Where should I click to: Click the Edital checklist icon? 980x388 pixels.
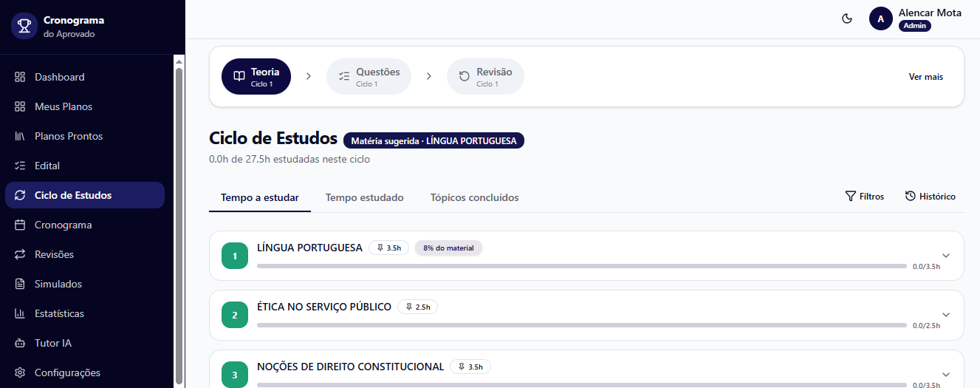(x=20, y=166)
